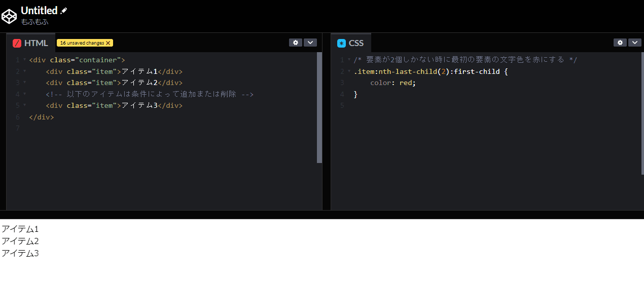Click the pencil icon to rename Untitled
The width and height of the screenshot is (644, 284).
(x=64, y=11)
